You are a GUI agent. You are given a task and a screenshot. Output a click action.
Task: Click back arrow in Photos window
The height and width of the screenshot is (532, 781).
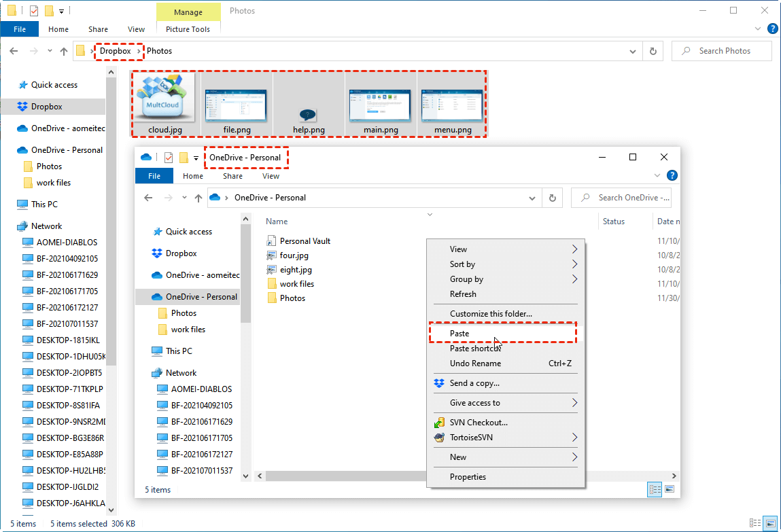point(14,51)
